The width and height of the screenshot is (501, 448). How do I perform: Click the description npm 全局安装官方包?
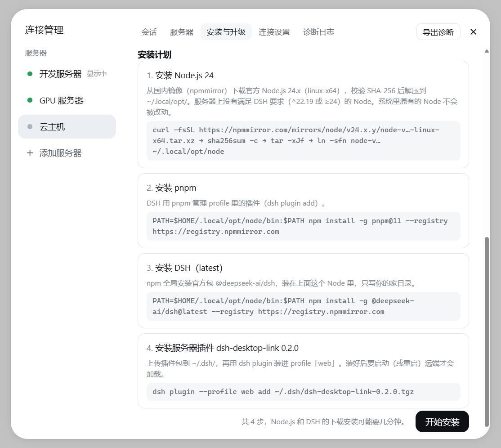tap(282, 283)
